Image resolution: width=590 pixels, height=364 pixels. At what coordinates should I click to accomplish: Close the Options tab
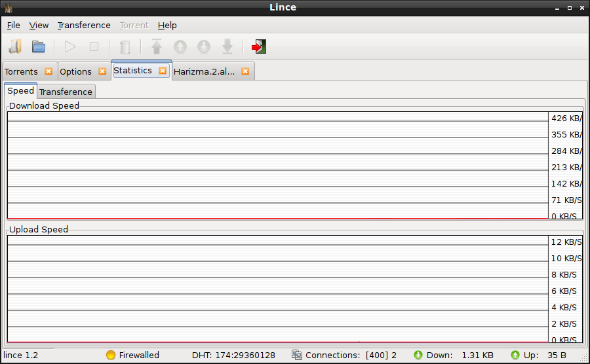point(102,71)
